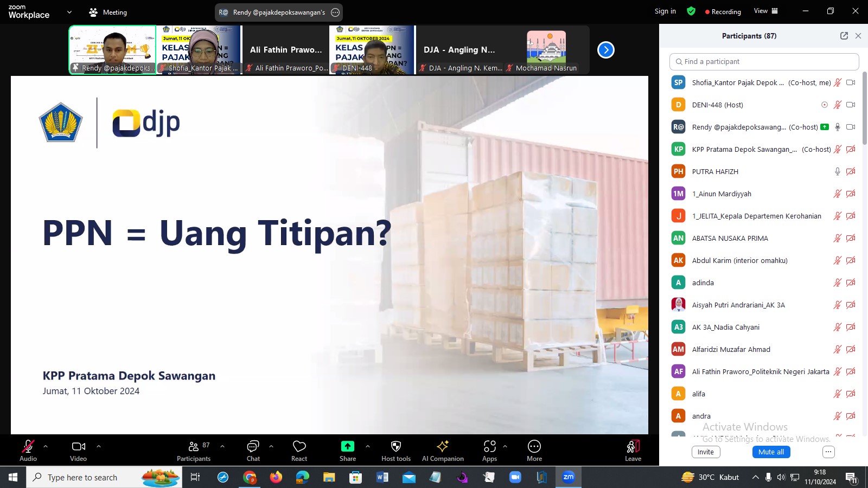Click the React heart icon
Screen dimensions: 868x488
pyautogui.click(x=299, y=446)
